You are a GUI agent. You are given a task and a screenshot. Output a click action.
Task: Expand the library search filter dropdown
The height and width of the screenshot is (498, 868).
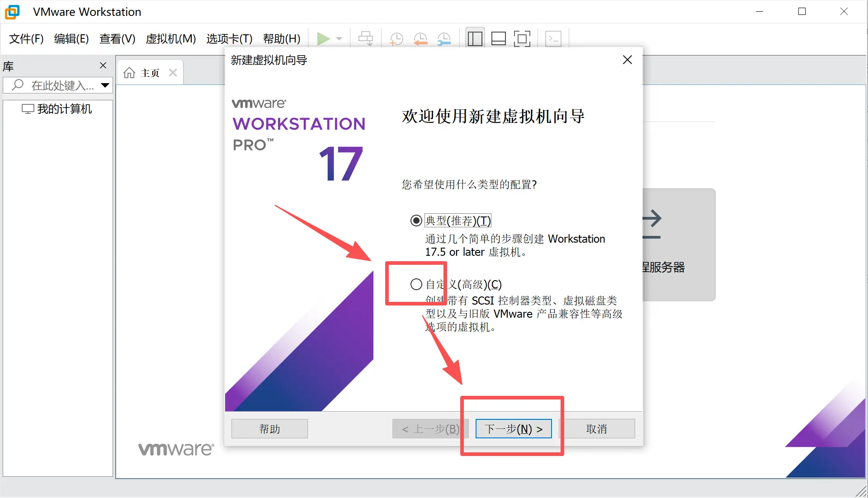click(x=105, y=85)
